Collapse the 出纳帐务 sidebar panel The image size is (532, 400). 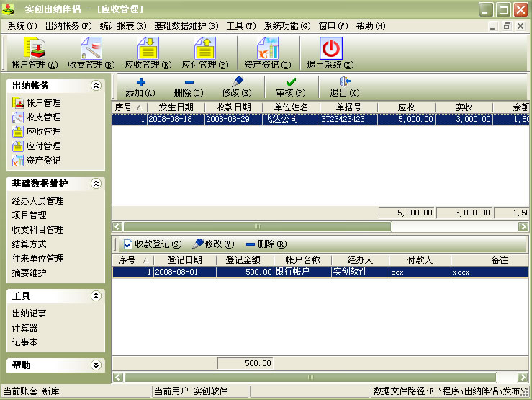point(95,86)
